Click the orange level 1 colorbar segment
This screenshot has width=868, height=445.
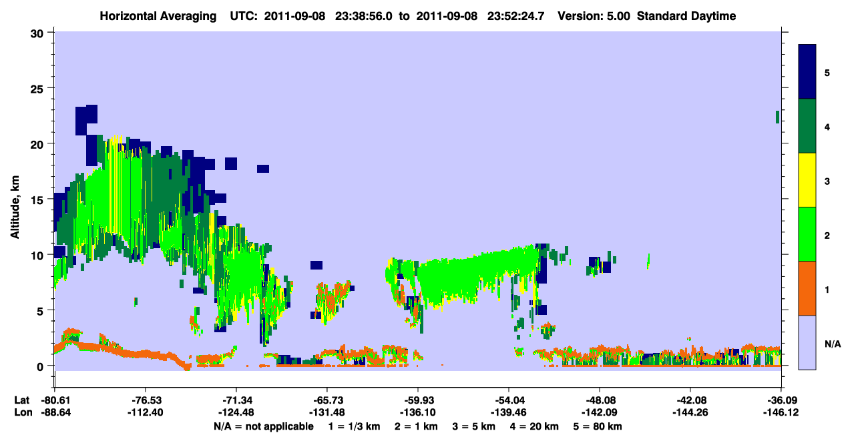point(807,288)
